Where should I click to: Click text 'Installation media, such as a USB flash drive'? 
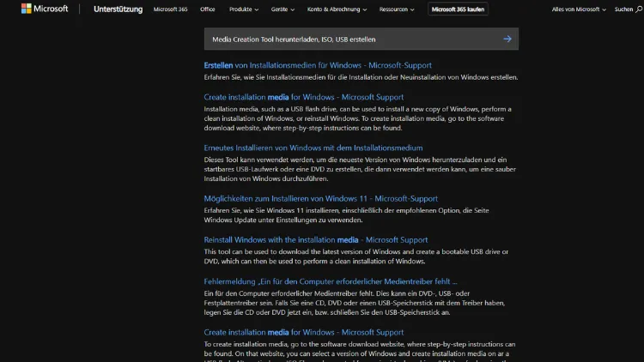pos(270,109)
